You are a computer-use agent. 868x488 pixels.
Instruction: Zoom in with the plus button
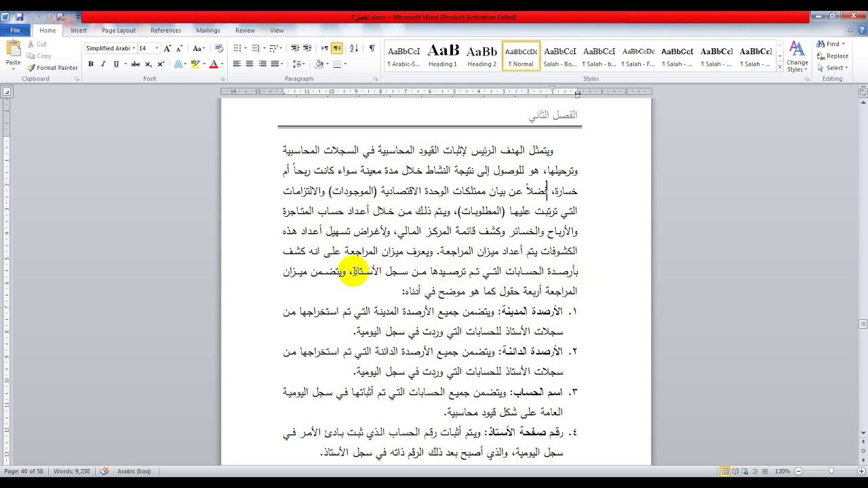(x=861, y=471)
